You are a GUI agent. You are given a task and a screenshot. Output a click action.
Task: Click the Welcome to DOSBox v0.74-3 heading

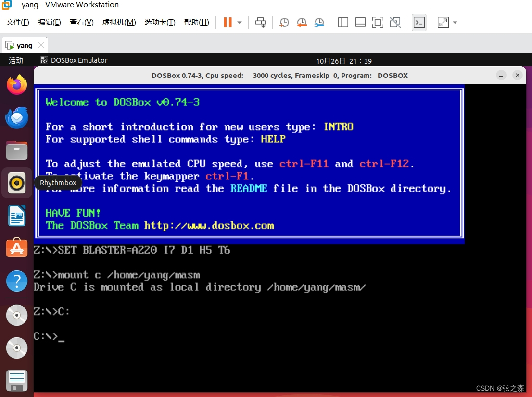[x=123, y=102]
